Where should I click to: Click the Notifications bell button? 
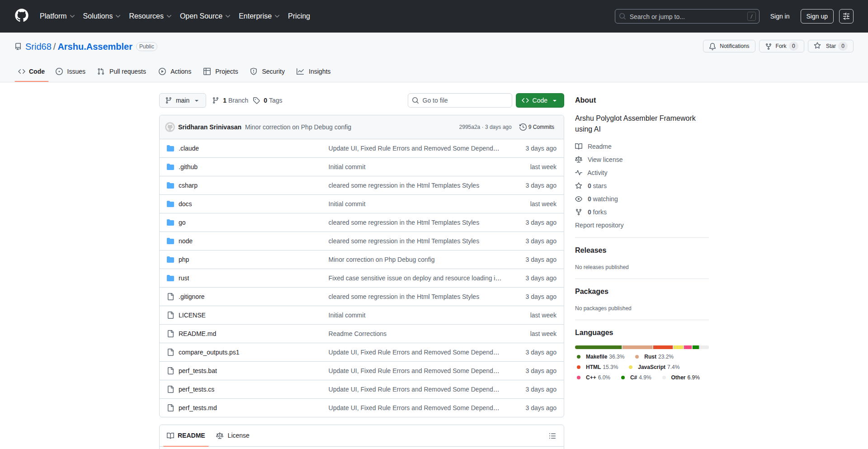(729, 46)
